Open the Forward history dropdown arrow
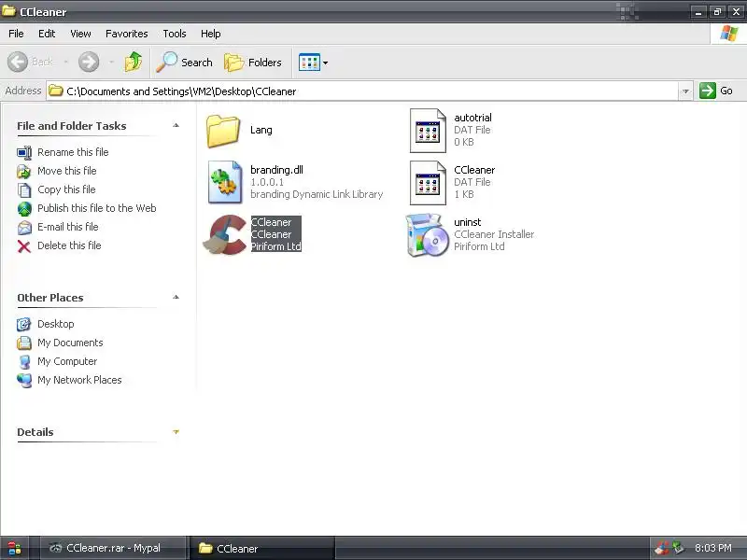Image resolution: width=747 pixels, height=560 pixels. [x=111, y=62]
